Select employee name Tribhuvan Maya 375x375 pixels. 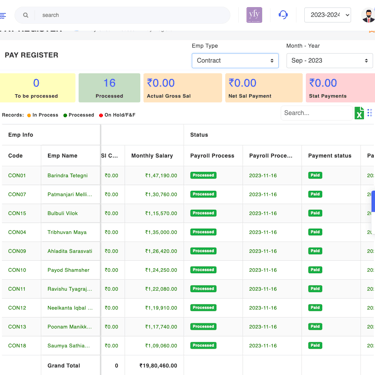pos(67,232)
